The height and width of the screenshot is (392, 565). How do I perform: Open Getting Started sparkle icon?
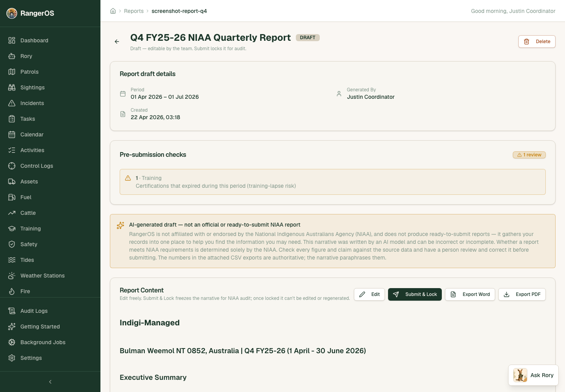12,327
